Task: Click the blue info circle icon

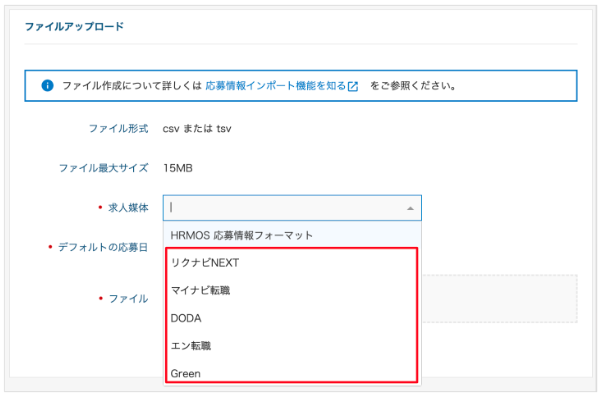Action: point(47,85)
